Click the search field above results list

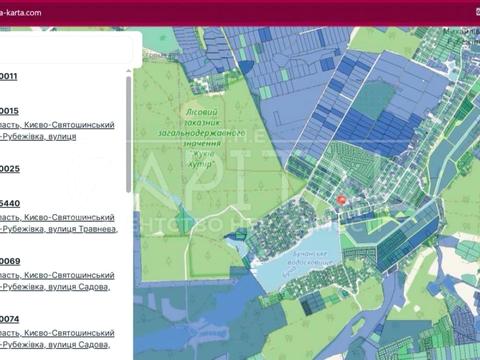click(67, 48)
